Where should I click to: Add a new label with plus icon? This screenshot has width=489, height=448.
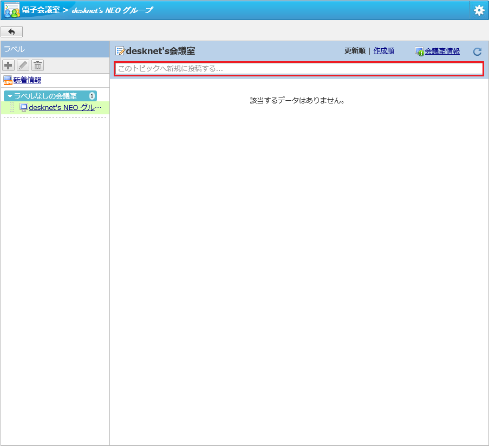9,66
